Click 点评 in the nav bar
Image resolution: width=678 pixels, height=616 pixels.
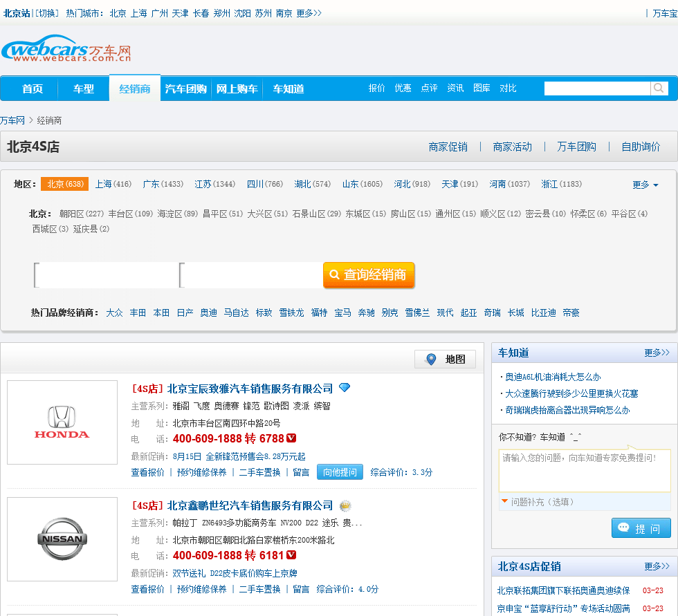pos(429,88)
